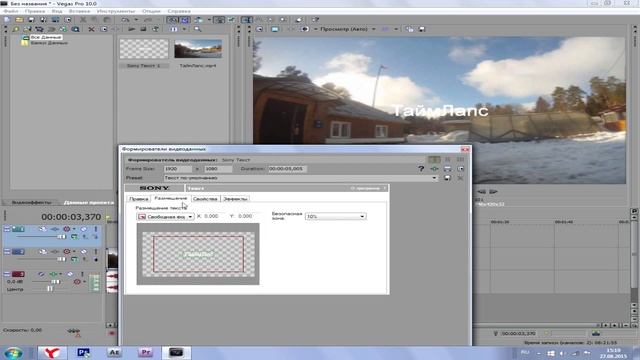Open automation settings dropdown on track 1

pyautogui.click(x=74, y=229)
